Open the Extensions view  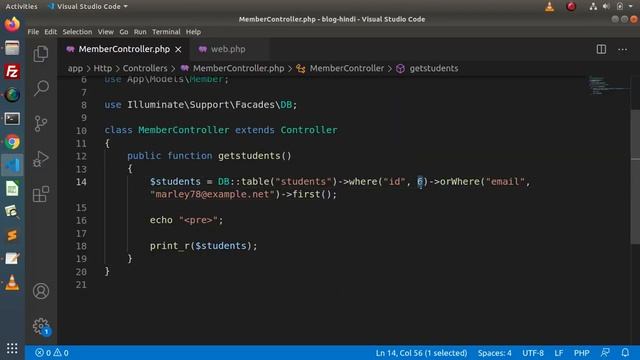coord(41,194)
